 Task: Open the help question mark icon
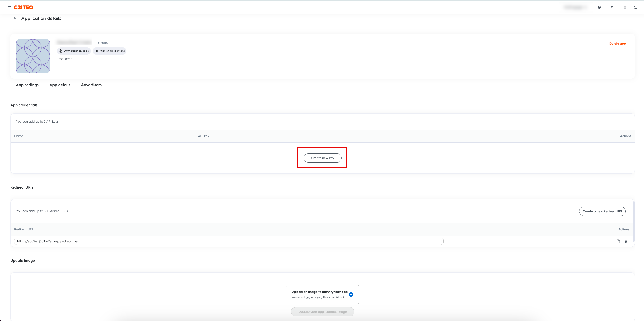(x=599, y=7)
